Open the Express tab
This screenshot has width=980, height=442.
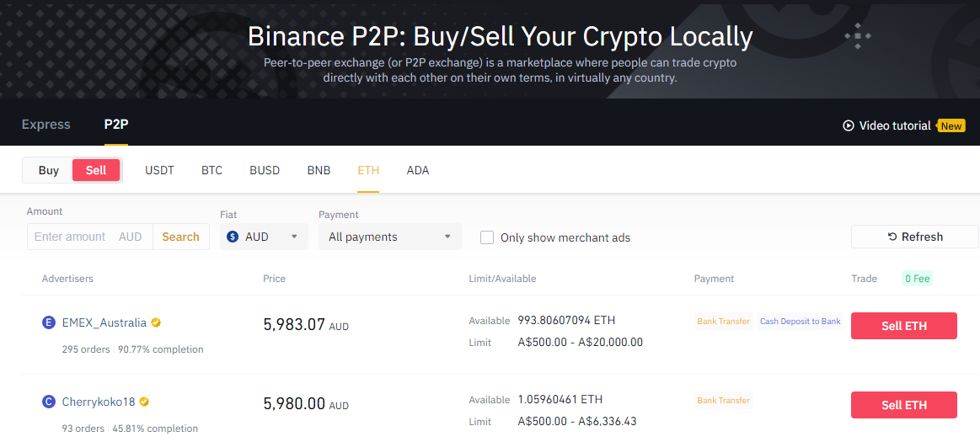click(46, 125)
